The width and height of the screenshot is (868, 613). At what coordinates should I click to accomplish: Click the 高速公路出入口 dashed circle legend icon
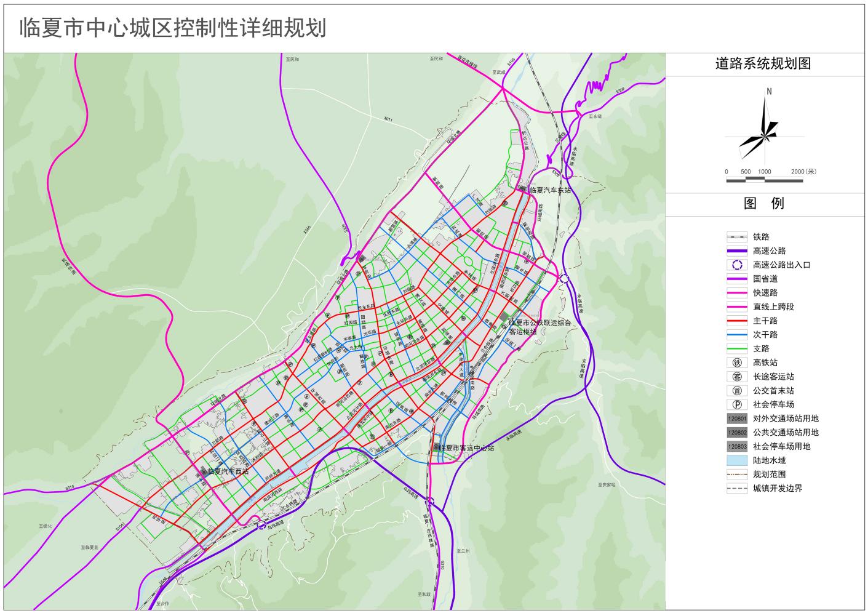tap(736, 265)
